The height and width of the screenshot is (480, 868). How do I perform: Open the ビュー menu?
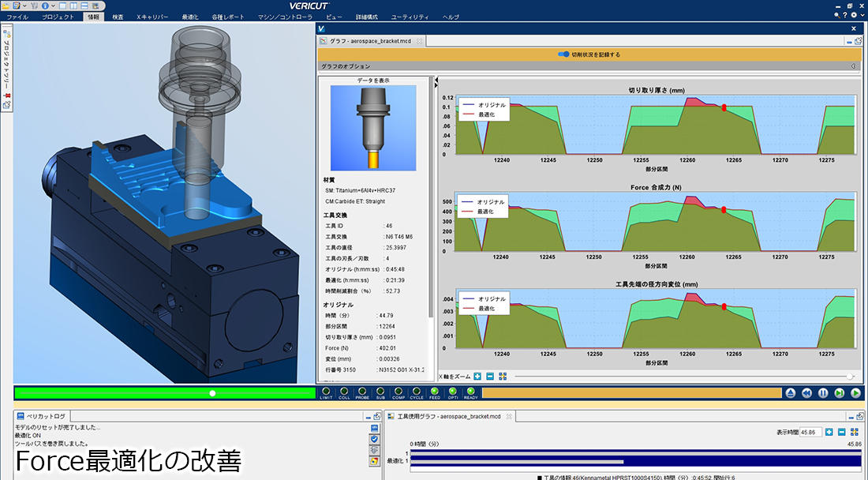[x=334, y=17]
